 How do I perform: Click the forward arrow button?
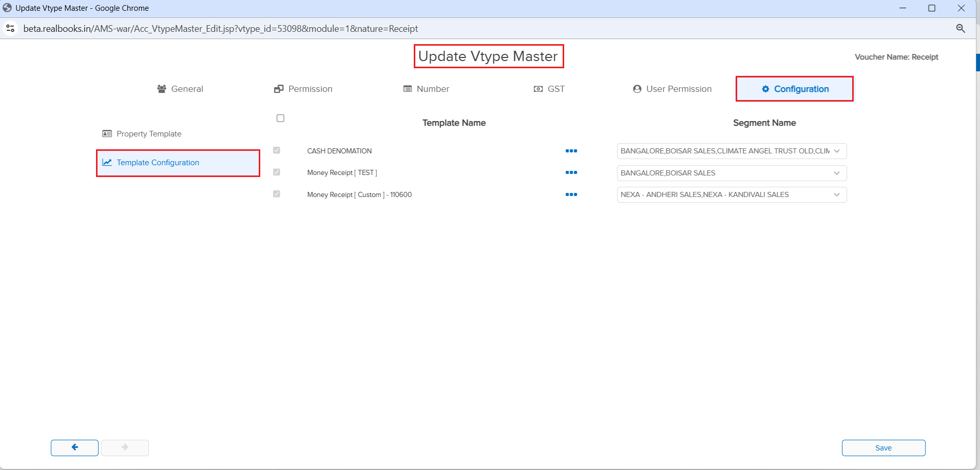(125, 447)
